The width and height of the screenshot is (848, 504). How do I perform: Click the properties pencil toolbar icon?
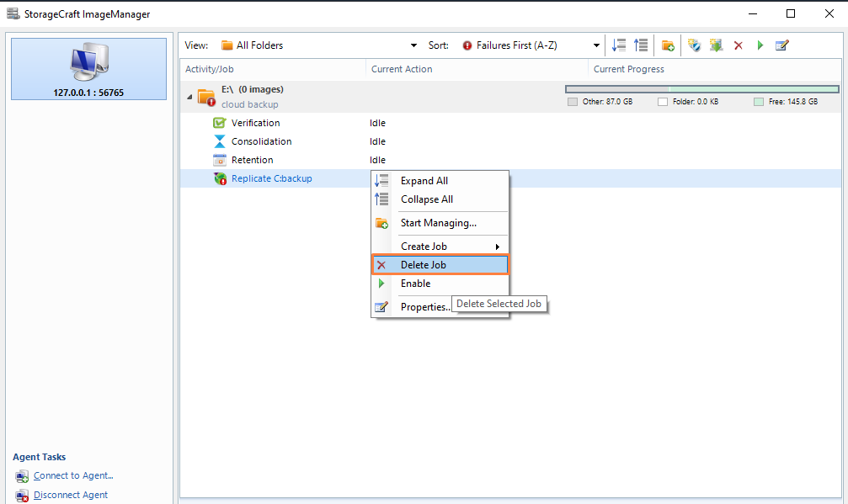point(782,45)
